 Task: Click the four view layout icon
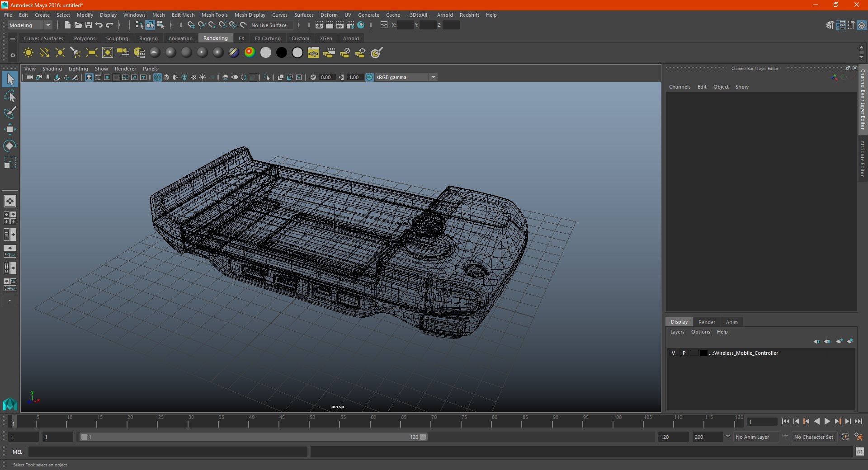[x=10, y=218]
